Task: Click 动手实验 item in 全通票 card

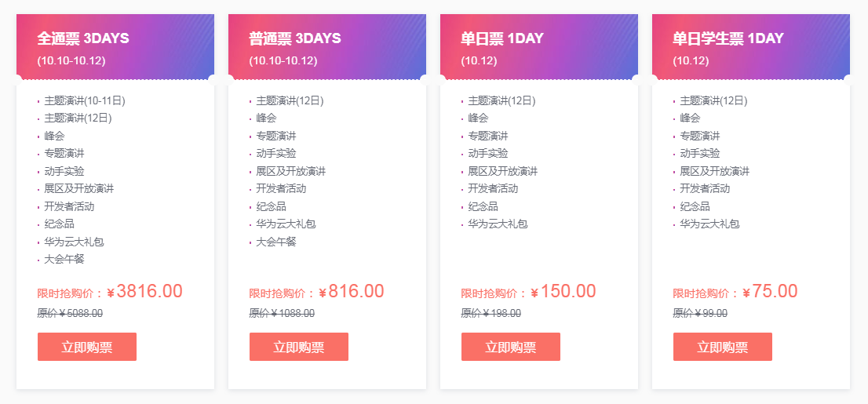Action: coord(64,171)
